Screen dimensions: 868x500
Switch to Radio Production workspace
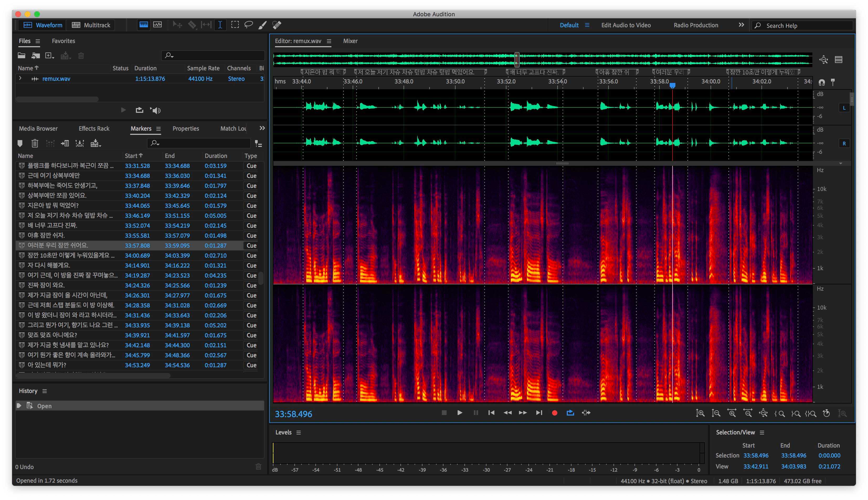[696, 25]
